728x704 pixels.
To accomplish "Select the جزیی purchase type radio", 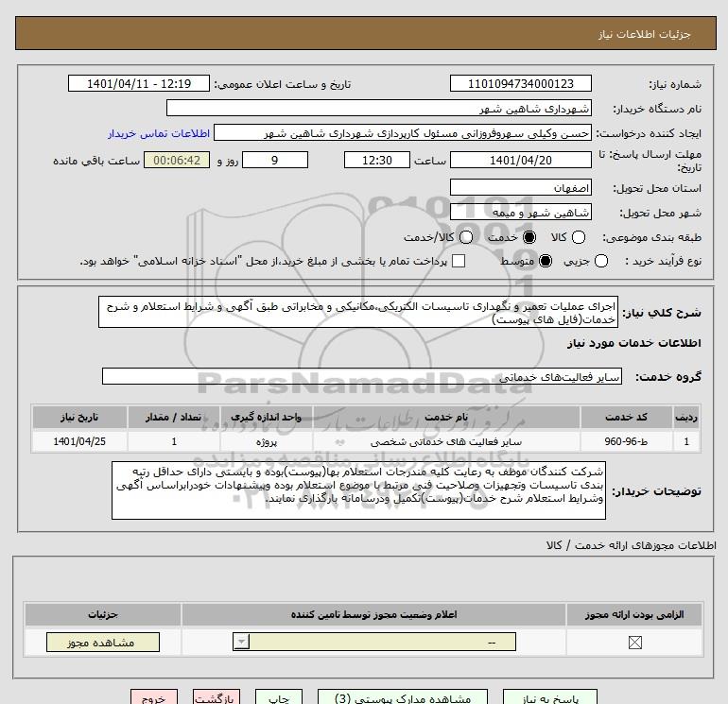I will (600, 261).
